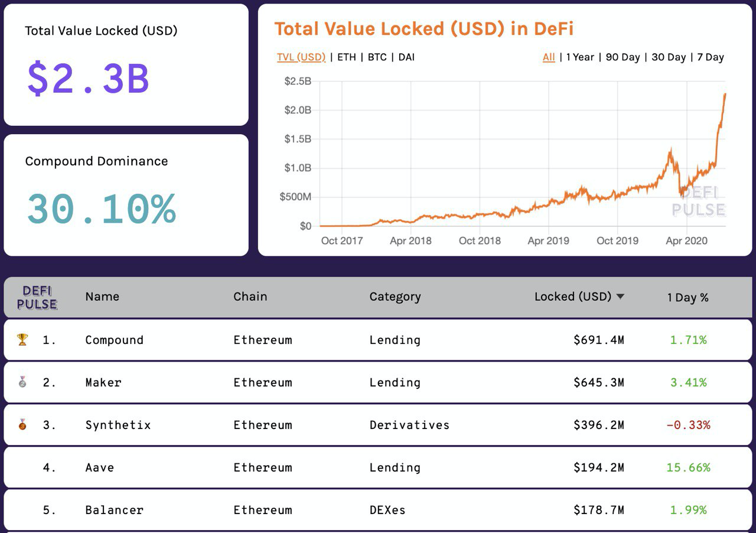756x533 pixels.
Task: Show the 30 Day time range
Action: 669,57
